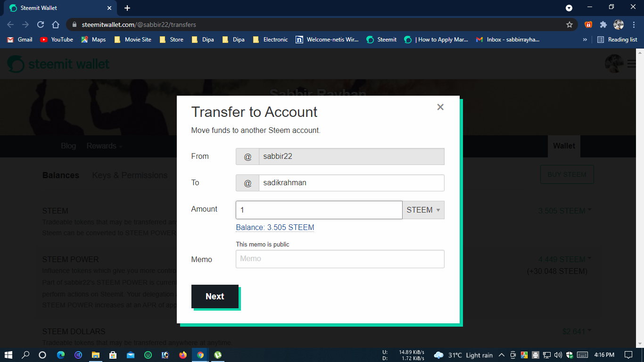Switch to the Balances tab
Viewport: 644px width, 362px height.
pos(61,175)
